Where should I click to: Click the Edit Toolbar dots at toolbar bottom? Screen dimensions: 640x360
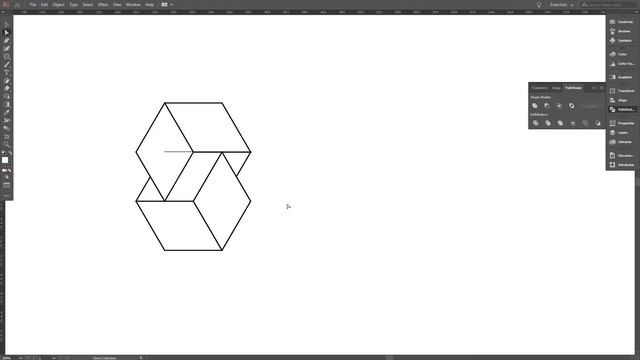pos(7,196)
